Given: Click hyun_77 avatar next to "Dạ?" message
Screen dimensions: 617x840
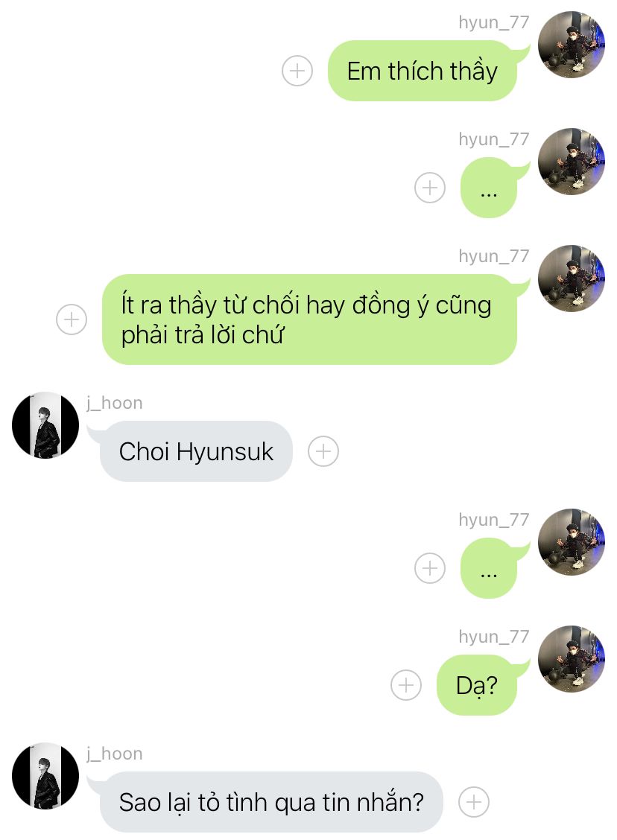Looking at the screenshot, I should click(x=572, y=659).
